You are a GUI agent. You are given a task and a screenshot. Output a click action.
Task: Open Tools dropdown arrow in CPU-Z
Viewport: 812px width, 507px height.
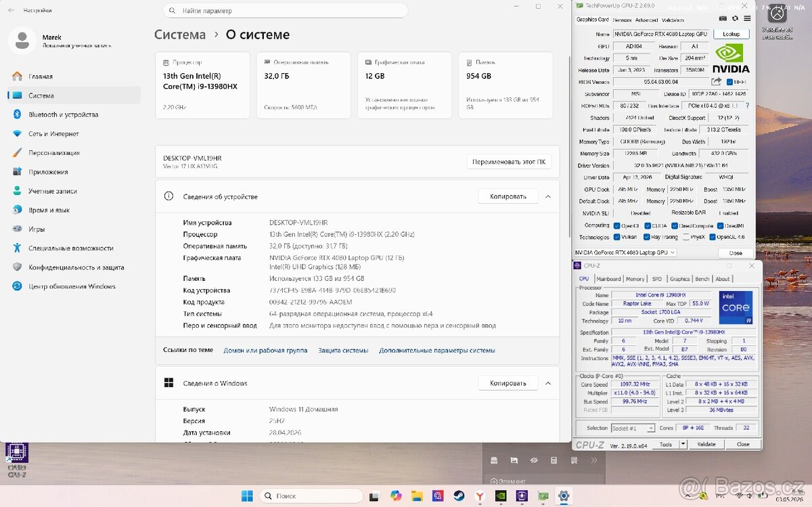(683, 444)
